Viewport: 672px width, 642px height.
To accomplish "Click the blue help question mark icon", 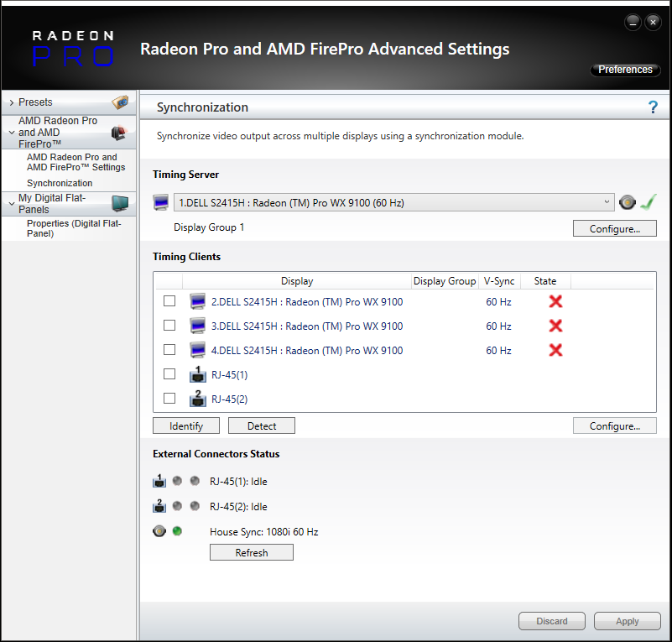I will (653, 107).
